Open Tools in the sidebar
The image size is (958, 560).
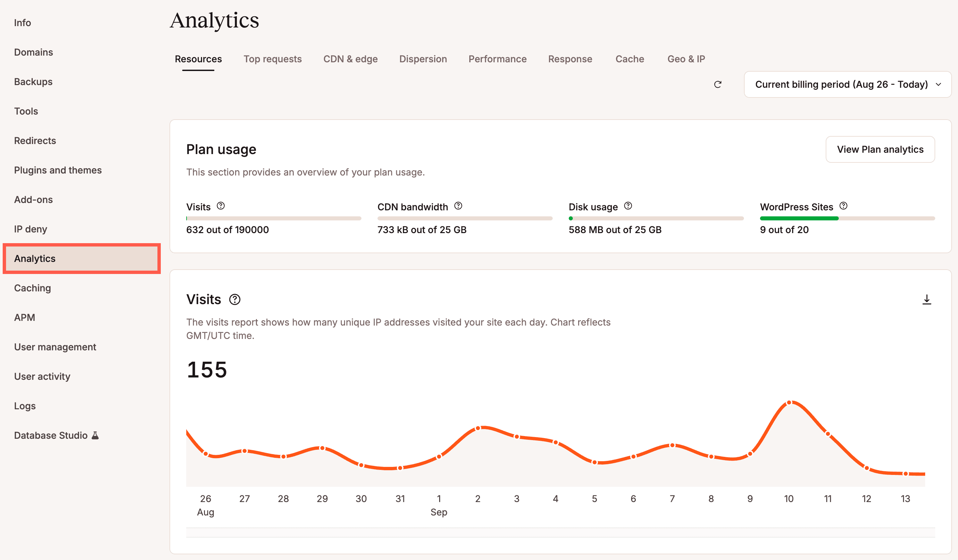[x=26, y=111]
